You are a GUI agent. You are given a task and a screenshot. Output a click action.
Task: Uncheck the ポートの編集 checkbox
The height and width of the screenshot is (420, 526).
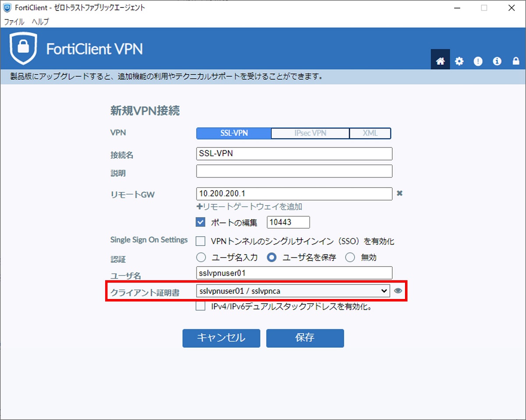200,222
